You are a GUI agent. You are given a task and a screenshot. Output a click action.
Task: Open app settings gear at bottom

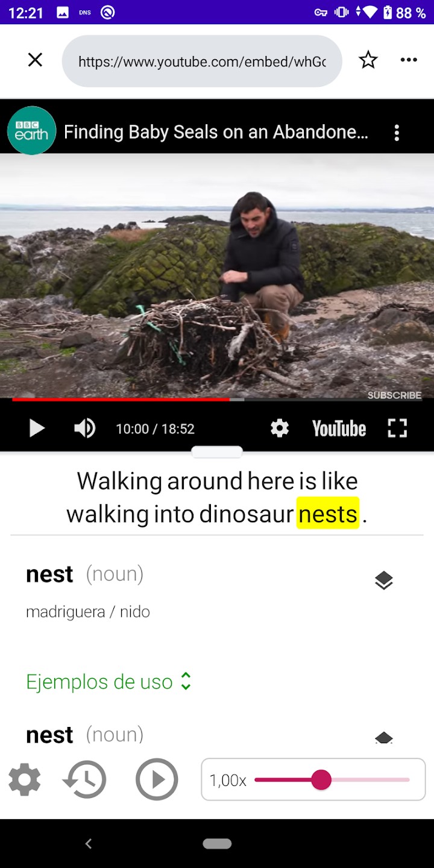coord(25,779)
